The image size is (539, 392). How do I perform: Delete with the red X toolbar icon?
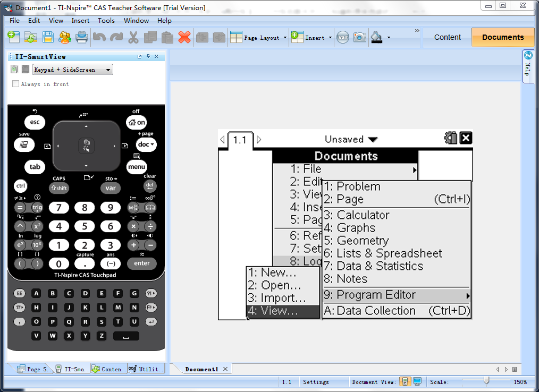point(184,37)
